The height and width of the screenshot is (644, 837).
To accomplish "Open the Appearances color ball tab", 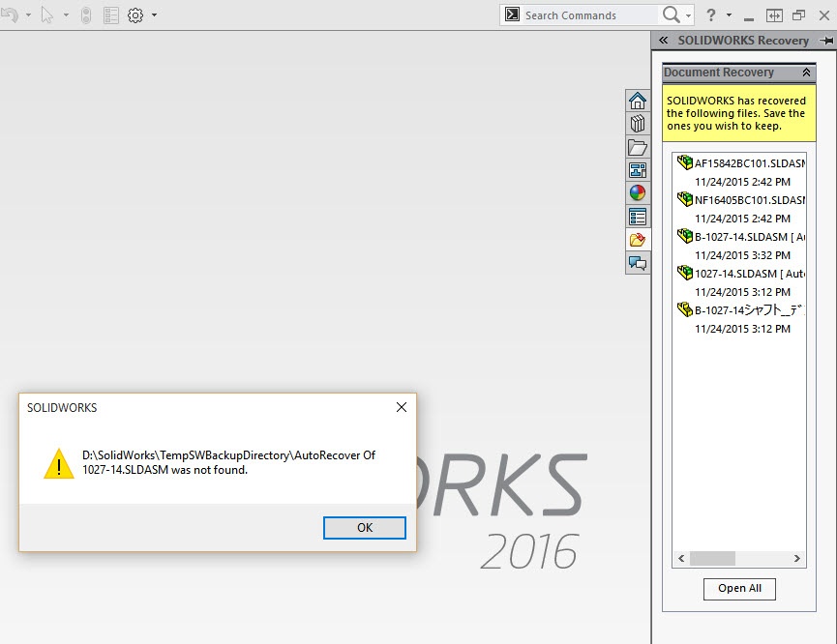I will tap(638, 193).
